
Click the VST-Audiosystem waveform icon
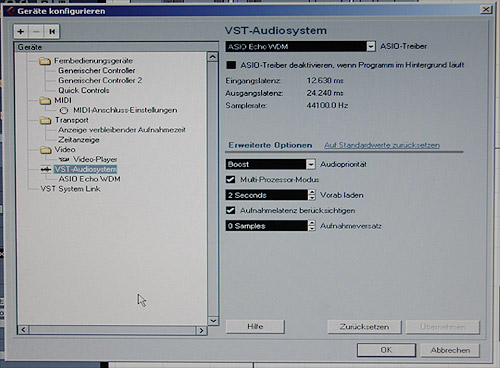[x=46, y=169]
